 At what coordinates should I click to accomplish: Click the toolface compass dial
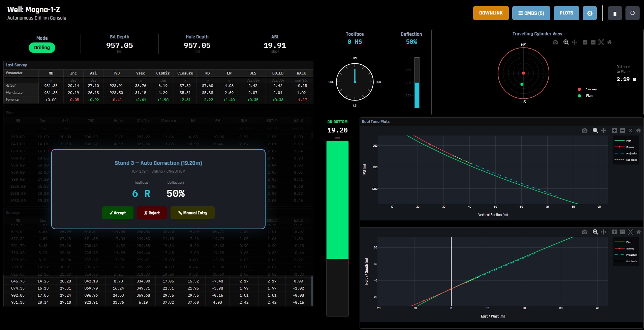pos(355,82)
